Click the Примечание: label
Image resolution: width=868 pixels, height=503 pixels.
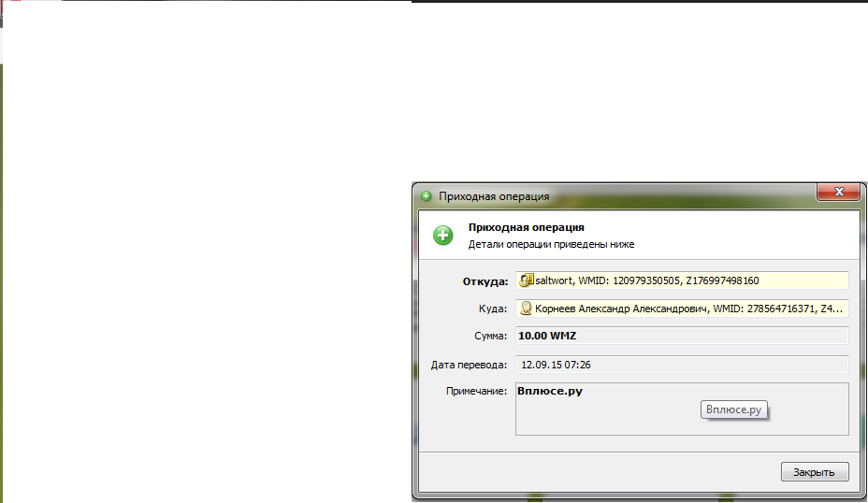476,391
